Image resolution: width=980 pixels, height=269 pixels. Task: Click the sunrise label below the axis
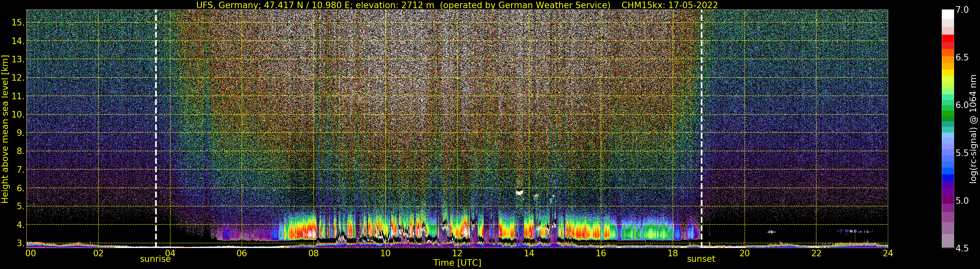tap(155, 259)
